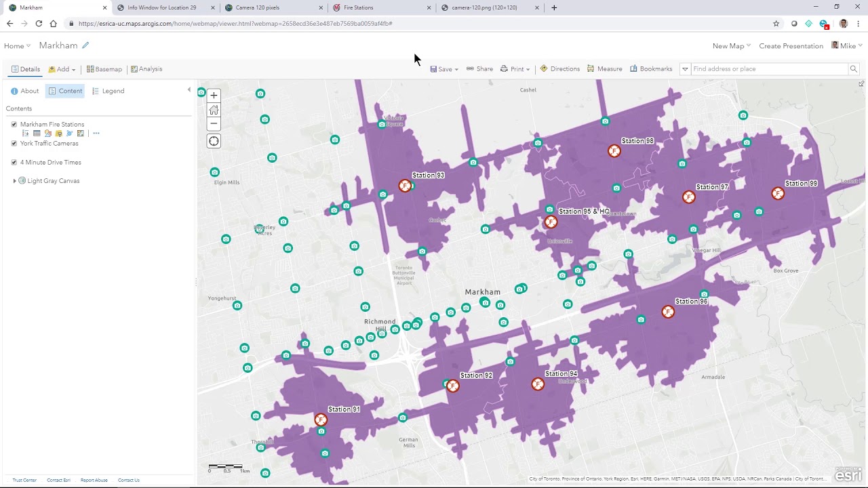
Task: Open a new browser tab
Action: [554, 7]
